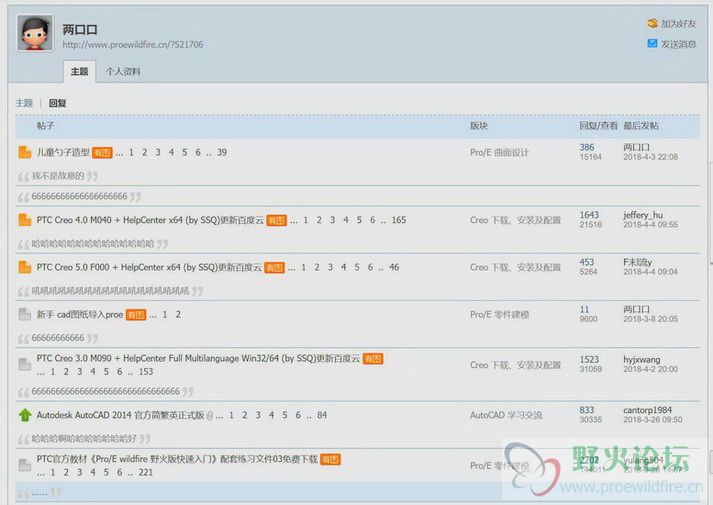Click the 有图 badge on Creo 4.0 thread
Viewport: 713px width, 505px height.
[x=276, y=220]
